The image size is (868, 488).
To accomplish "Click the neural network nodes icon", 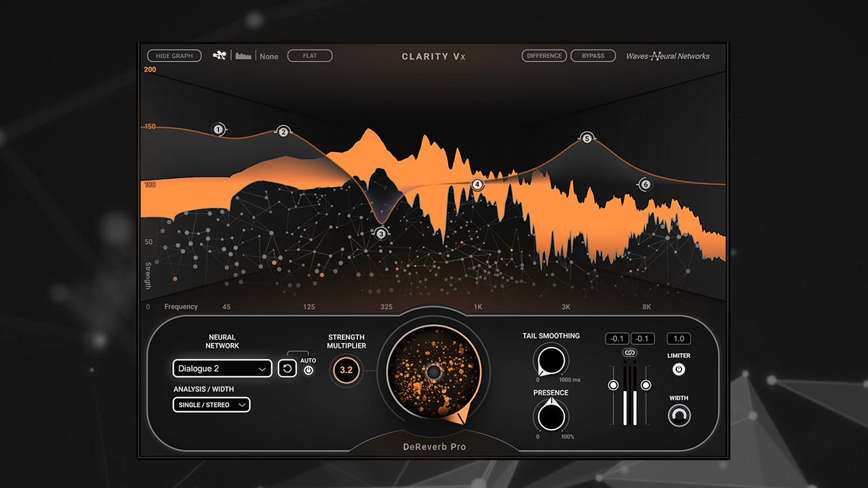I will point(219,56).
